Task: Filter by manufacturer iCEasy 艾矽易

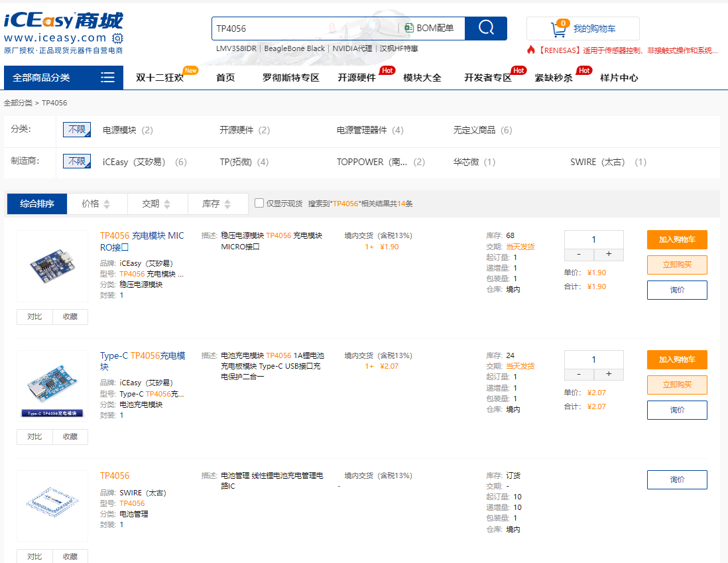Action: click(145, 162)
